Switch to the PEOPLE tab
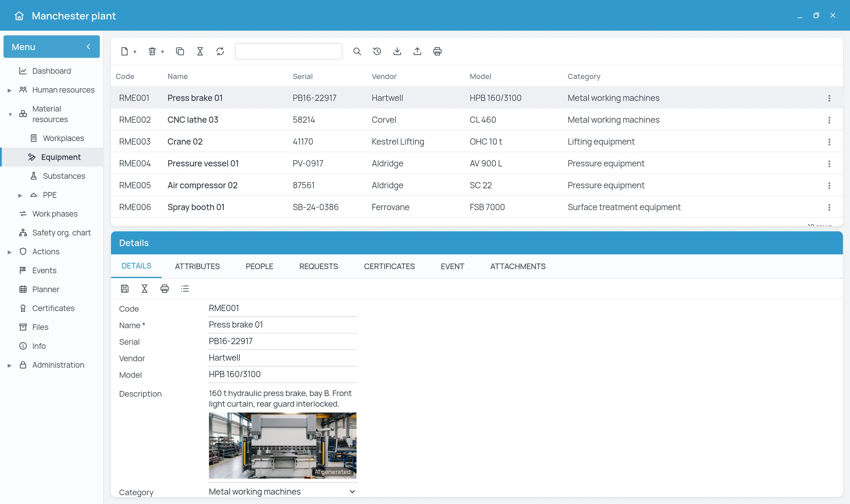 pos(259,266)
